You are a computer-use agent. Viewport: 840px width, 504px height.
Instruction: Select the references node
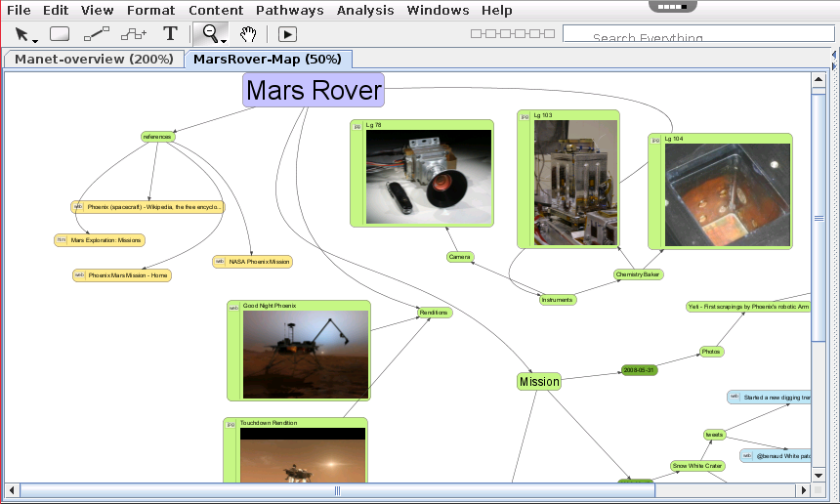(157, 137)
